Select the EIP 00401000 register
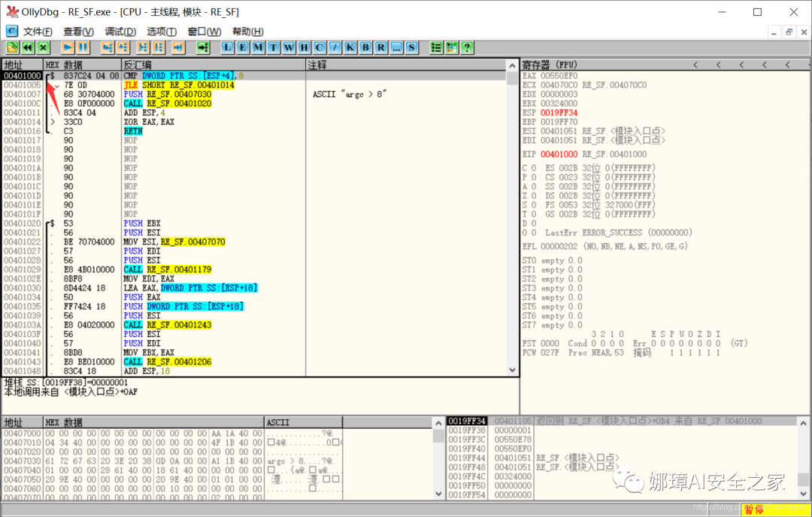 click(x=550, y=154)
